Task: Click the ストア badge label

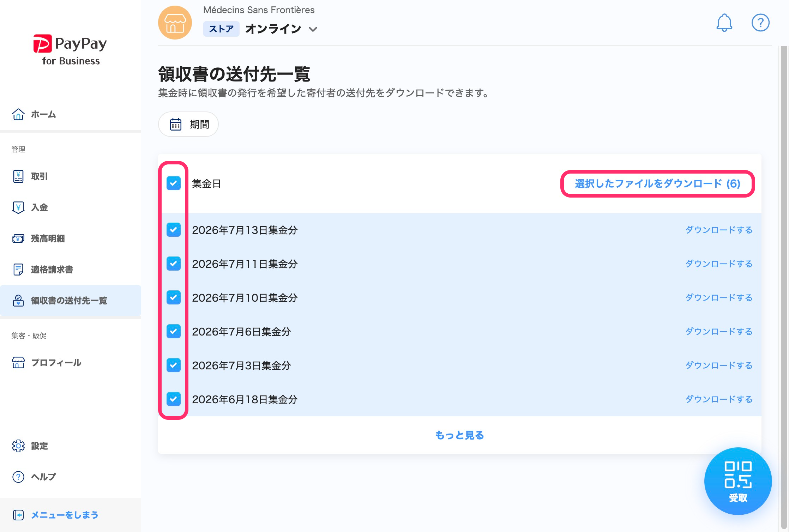Action: point(221,29)
